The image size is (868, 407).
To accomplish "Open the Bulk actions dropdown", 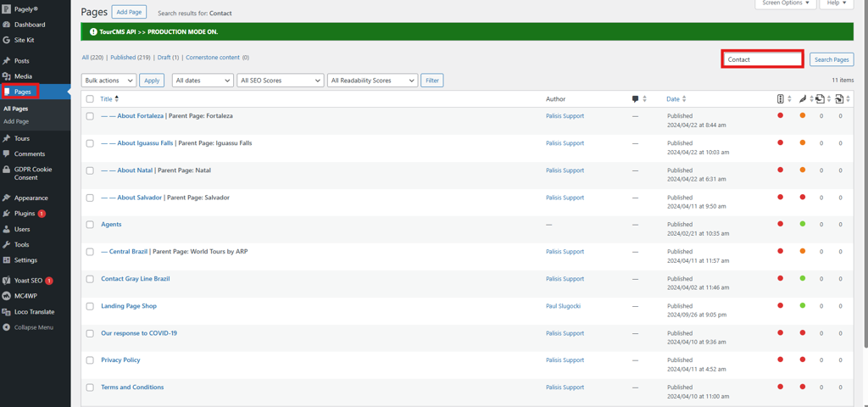I will tap(108, 81).
